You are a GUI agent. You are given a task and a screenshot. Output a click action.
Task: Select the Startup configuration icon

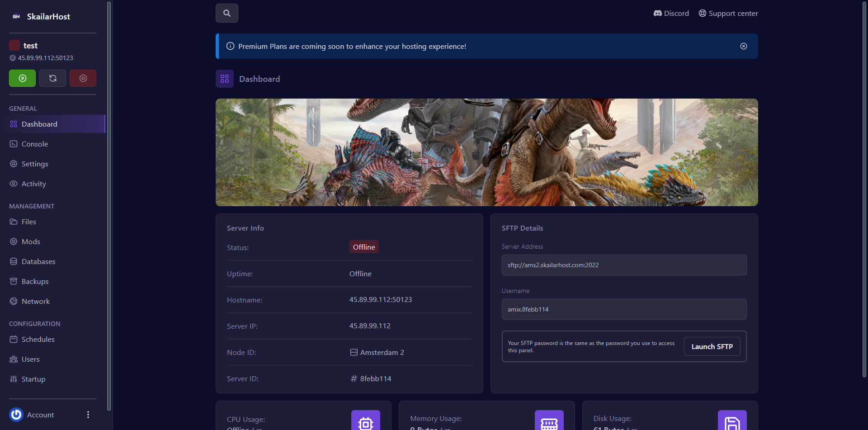tap(14, 379)
